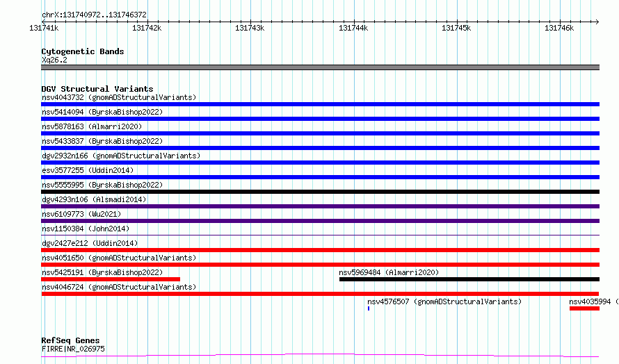This screenshot has width=619, height=364.
Task: Click the nsv5425191 ByrskaBishop2022 label
Action: (x=102, y=272)
